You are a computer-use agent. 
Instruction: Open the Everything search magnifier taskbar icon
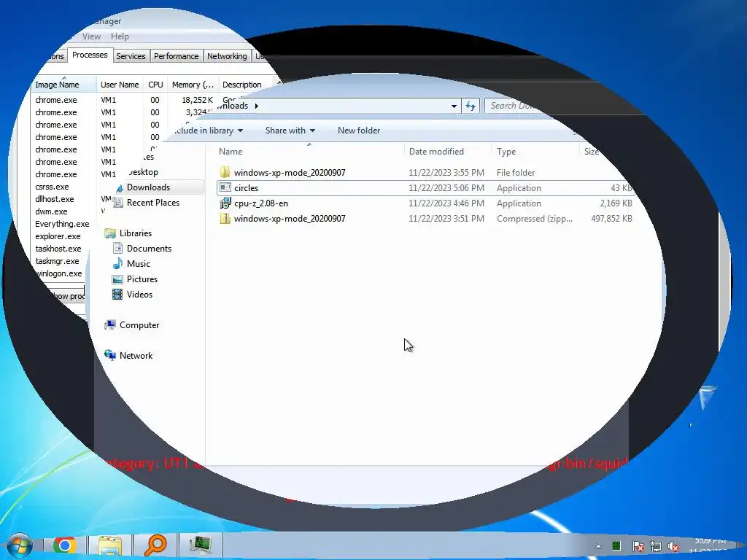click(155, 545)
